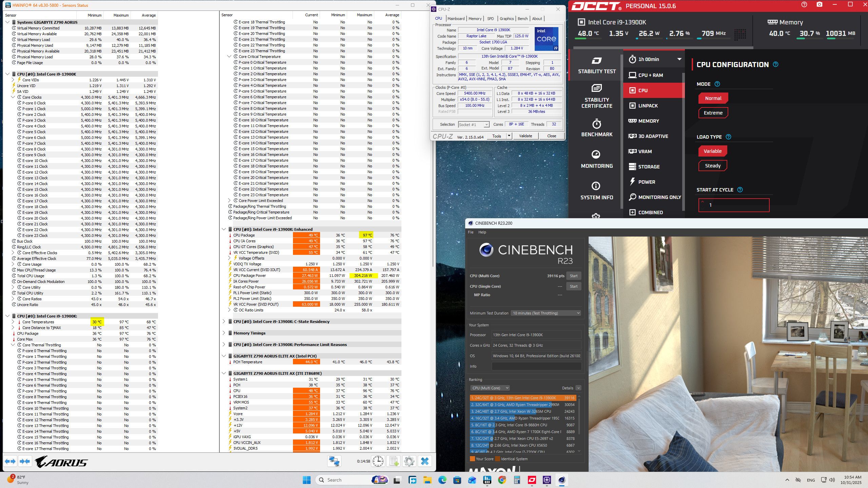Click the HWiNFO collapse columns arrows button

click(25, 461)
